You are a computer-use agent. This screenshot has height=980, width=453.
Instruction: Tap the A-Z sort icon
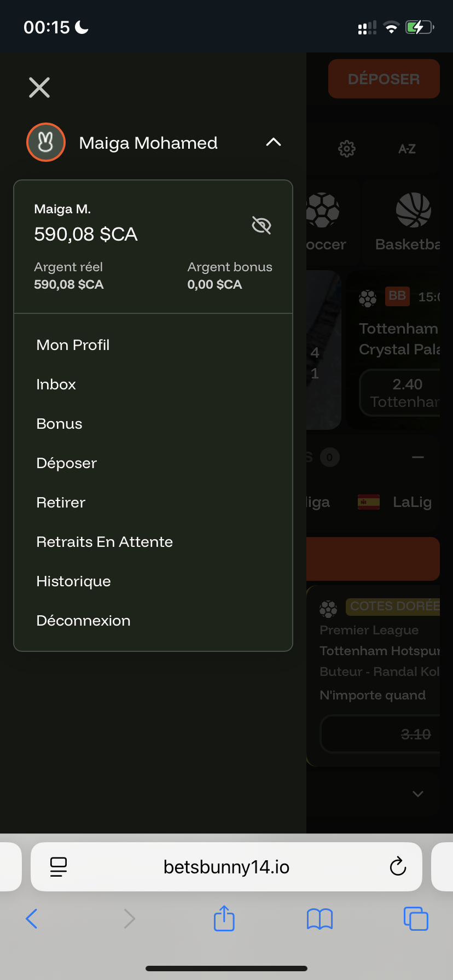(x=407, y=149)
